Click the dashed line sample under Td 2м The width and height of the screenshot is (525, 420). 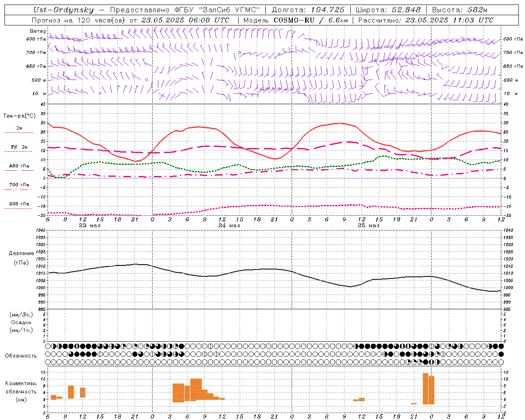click(19, 152)
